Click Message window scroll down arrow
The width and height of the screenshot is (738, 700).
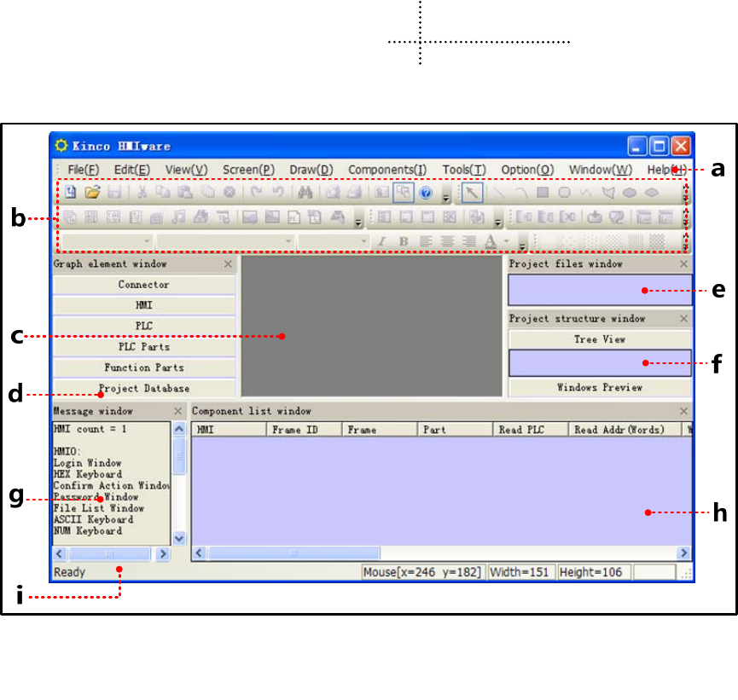pyautogui.click(x=179, y=538)
